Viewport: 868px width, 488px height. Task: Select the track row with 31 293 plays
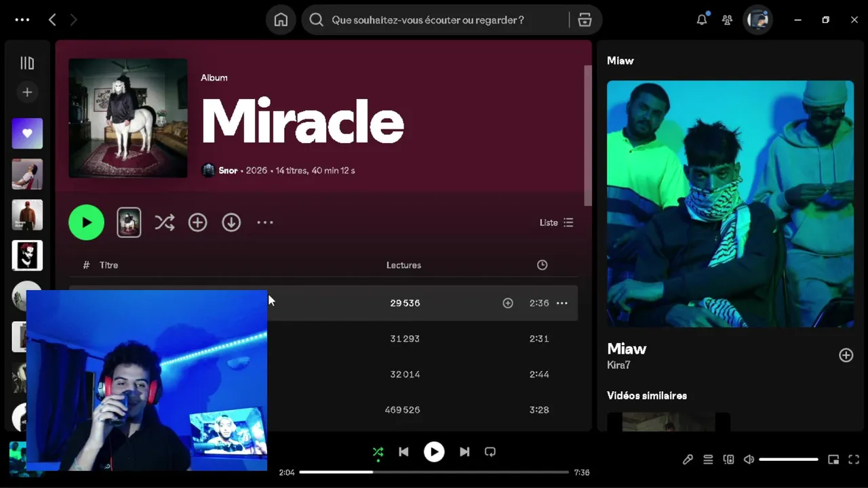(323, 338)
